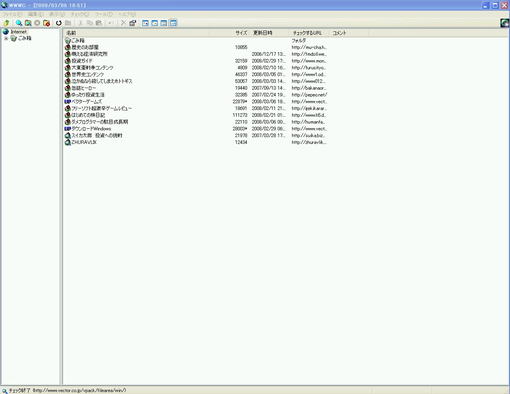510x394 pixels.
Task: Click the folder icon with red badge
Action: coord(47,23)
